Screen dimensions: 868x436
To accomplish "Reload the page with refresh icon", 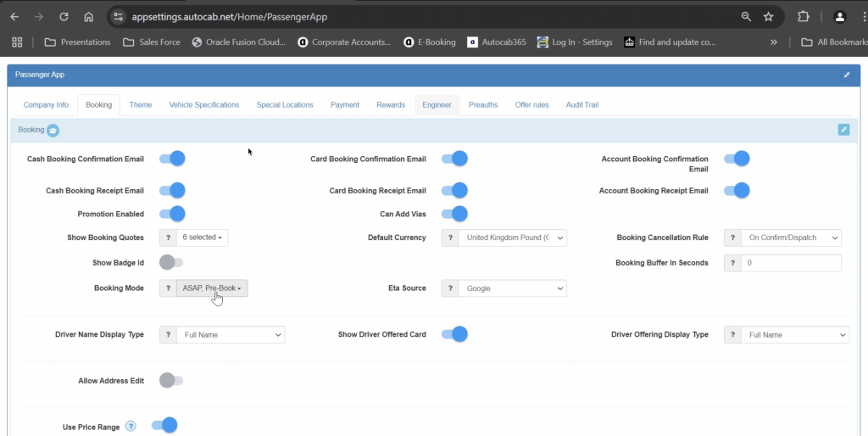I will [x=64, y=17].
